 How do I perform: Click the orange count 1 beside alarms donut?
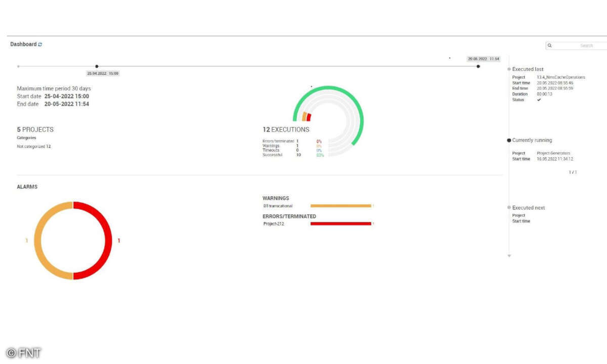point(26,241)
